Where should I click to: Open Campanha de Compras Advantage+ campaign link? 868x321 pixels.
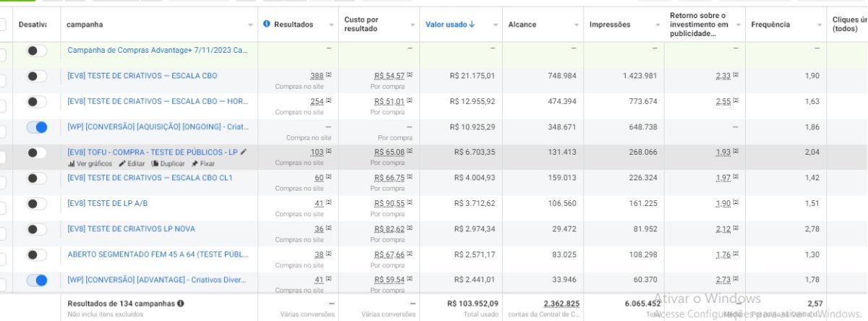pyautogui.click(x=158, y=50)
